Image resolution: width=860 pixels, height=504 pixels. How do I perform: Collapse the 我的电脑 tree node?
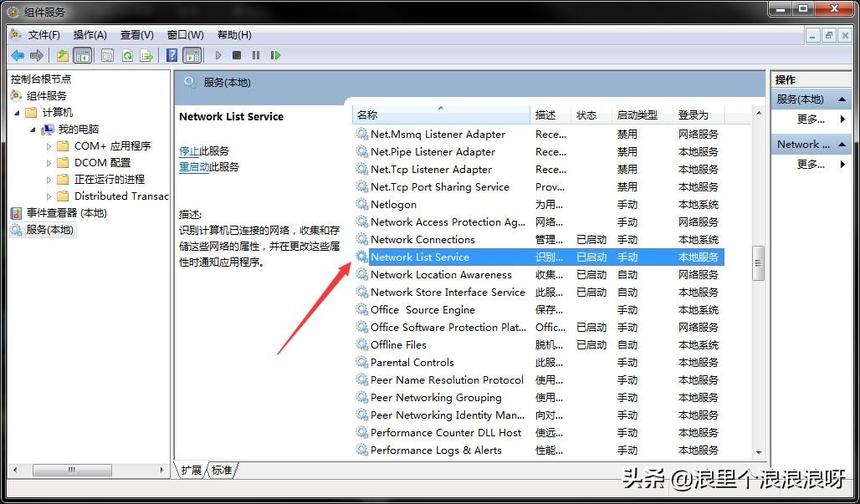point(32,130)
